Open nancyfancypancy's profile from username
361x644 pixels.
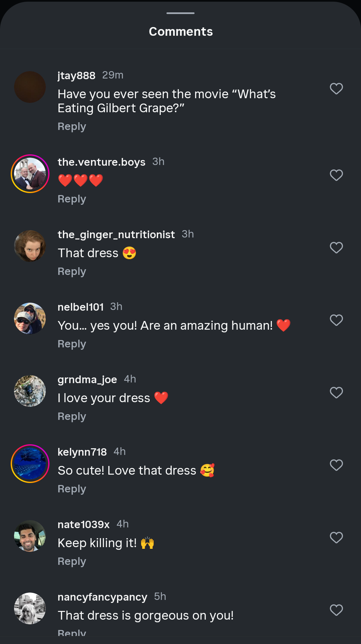[x=102, y=597]
